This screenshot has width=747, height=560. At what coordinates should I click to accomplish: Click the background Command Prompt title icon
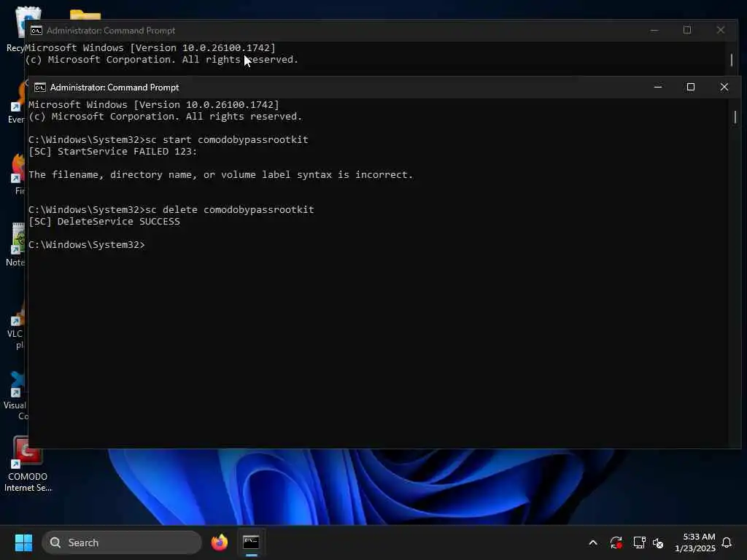(x=36, y=31)
